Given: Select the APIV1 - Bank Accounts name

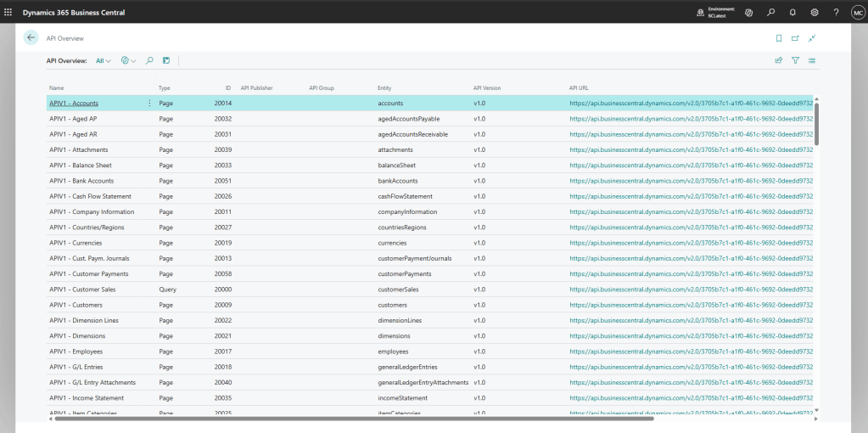Looking at the screenshot, I should 81,181.
